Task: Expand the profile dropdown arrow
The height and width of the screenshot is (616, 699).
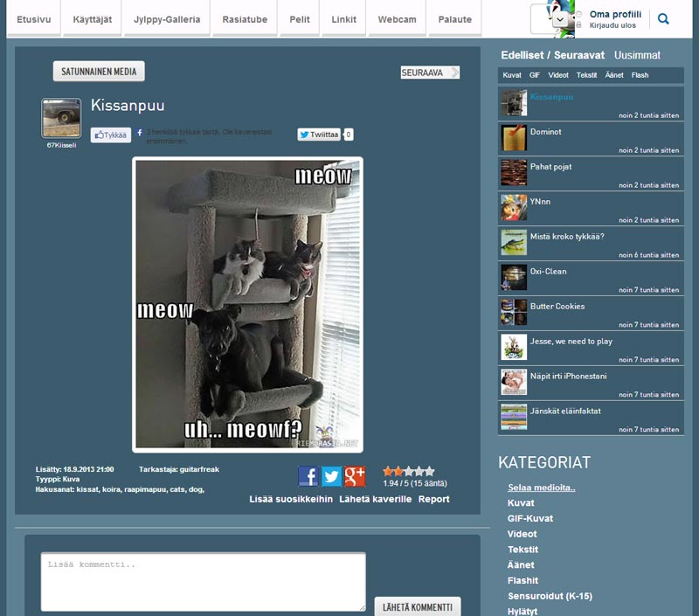Action: (560, 19)
